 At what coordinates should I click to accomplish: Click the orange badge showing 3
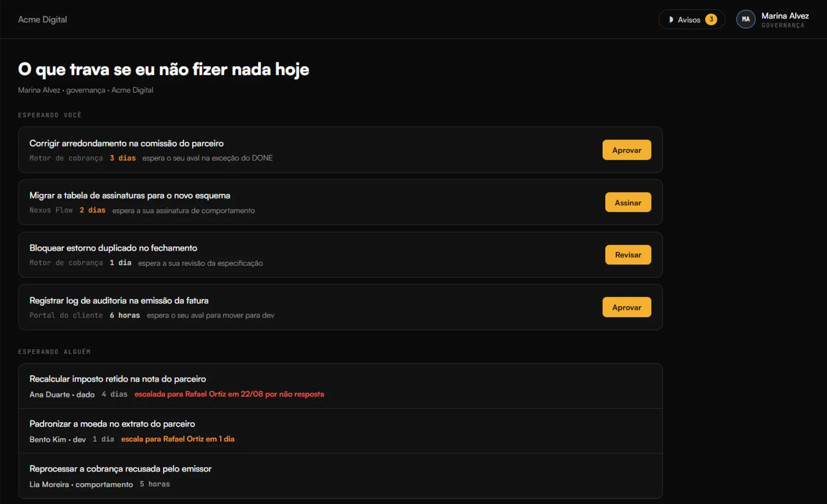(711, 19)
